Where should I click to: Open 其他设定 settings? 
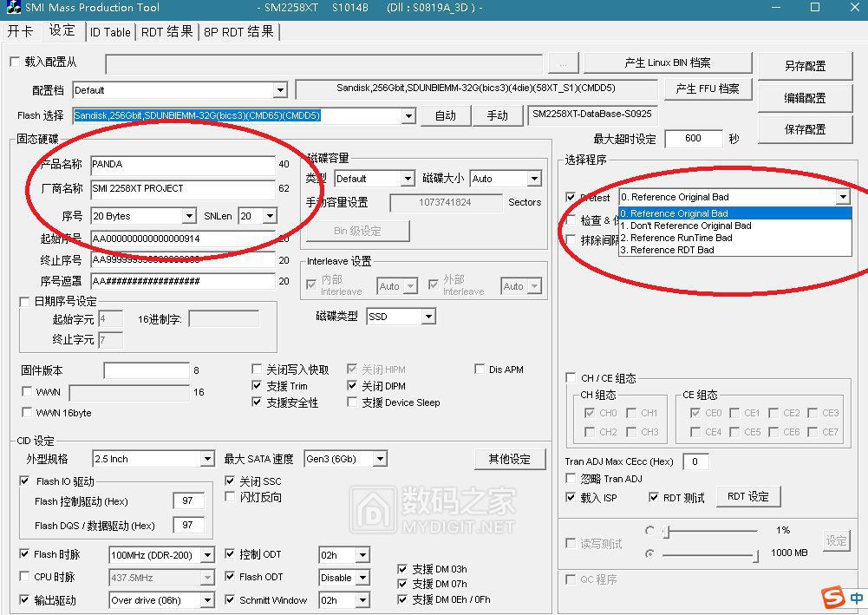[509, 459]
